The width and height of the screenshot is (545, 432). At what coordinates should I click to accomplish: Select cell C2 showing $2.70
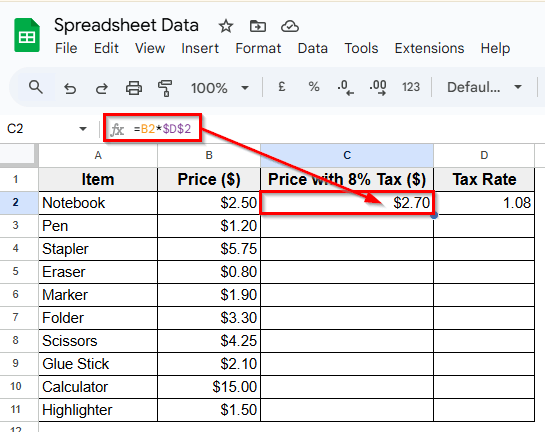click(x=347, y=203)
